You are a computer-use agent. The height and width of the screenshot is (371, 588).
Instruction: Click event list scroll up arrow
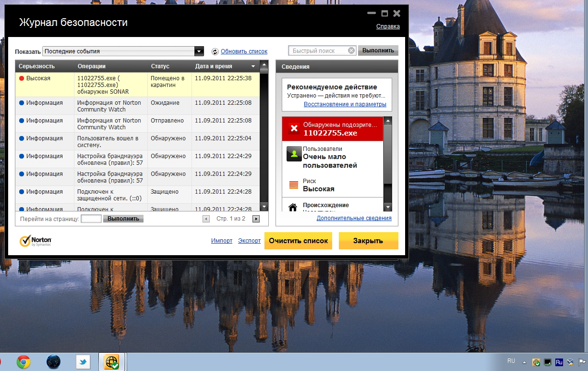[264, 64]
